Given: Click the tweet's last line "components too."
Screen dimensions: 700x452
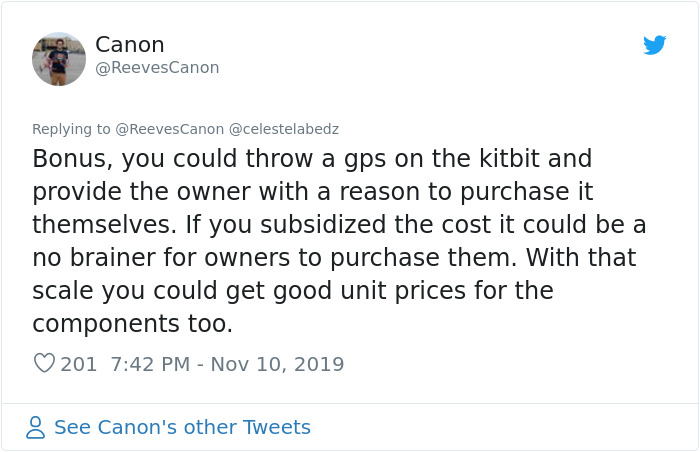Looking at the screenshot, I should point(132,325).
